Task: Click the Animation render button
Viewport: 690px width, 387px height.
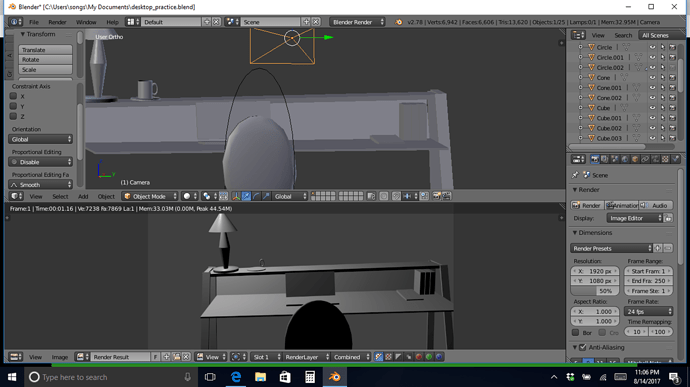Action: pos(622,206)
